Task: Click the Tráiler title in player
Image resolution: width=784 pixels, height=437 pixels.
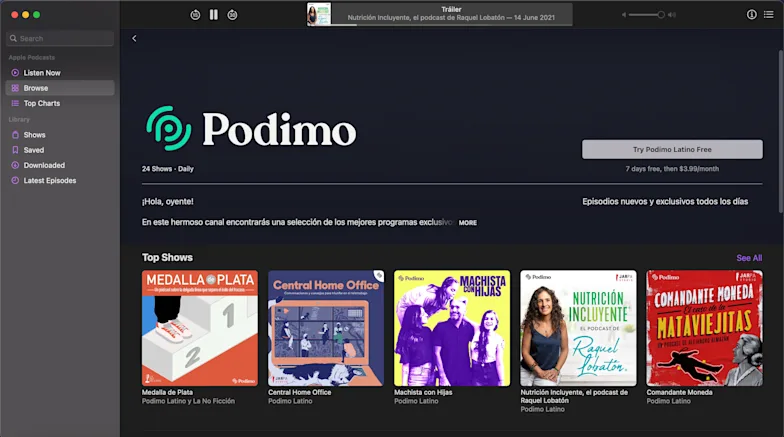Action: click(x=451, y=10)
